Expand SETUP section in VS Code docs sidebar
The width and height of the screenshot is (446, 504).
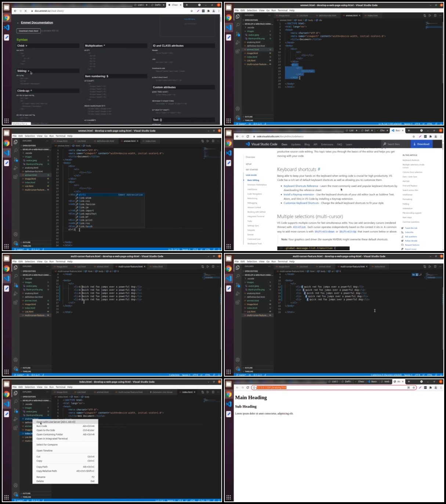(x=249, y=164)
